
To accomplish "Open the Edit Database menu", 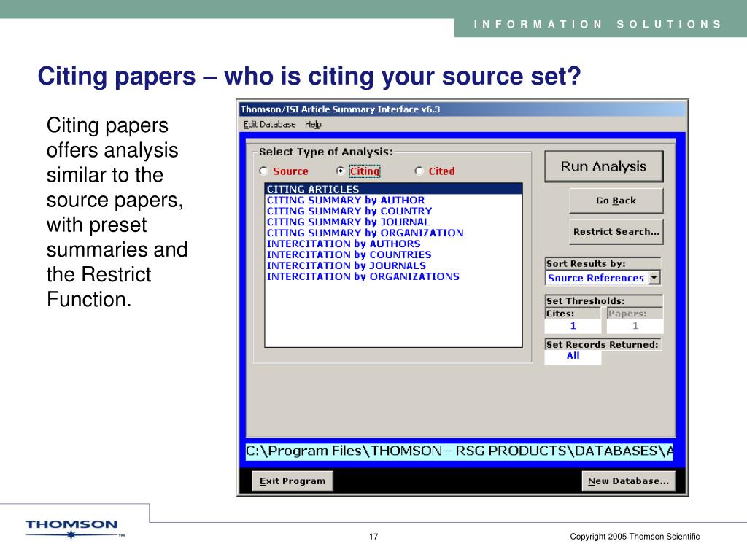I will [269, 124].
